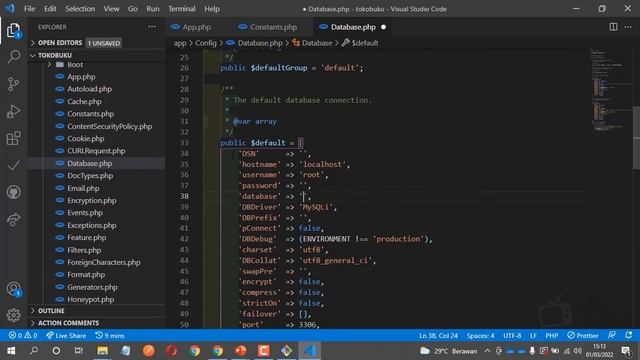Switch to the Constants.php tab
This screenshot has height=360, width=640.
(273, 27)
